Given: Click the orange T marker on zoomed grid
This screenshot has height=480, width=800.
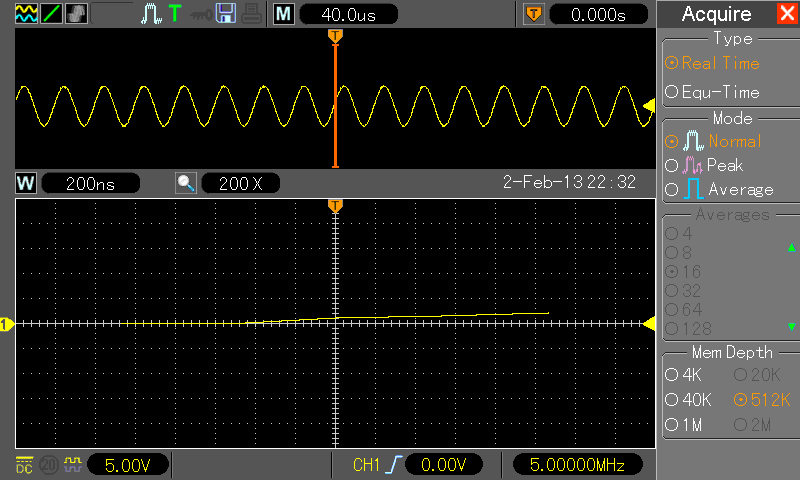Looking at the screenshot, I should coord(335,206).
